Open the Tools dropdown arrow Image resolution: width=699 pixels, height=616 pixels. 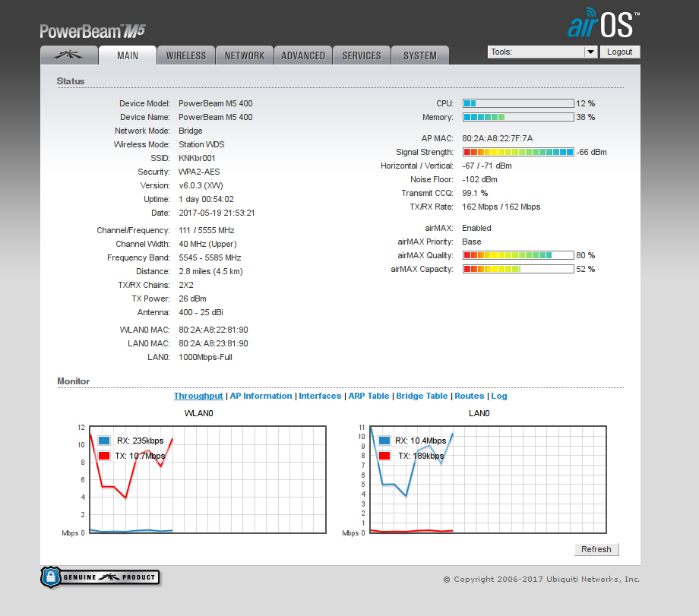[x=590, y=52]
